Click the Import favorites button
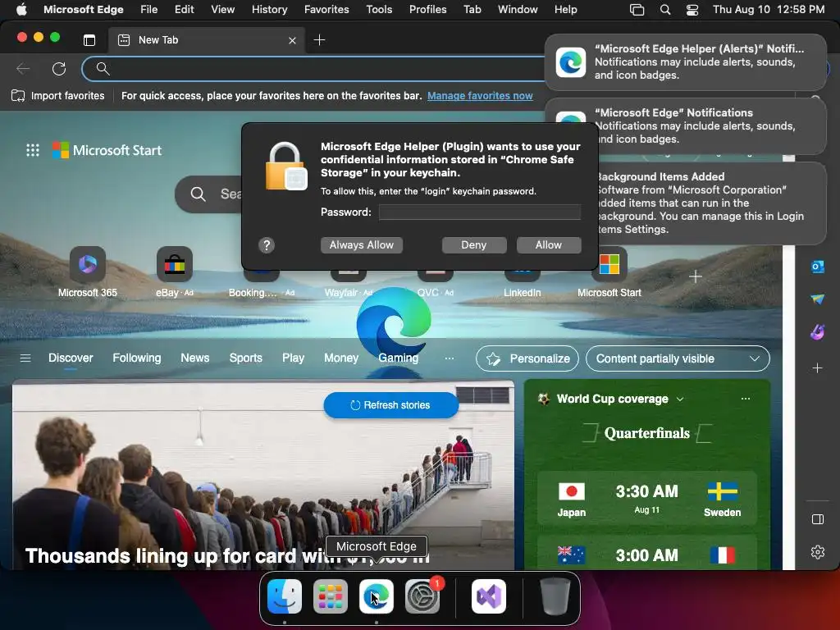Screen dimensions: 840x630 pos(58,96)
